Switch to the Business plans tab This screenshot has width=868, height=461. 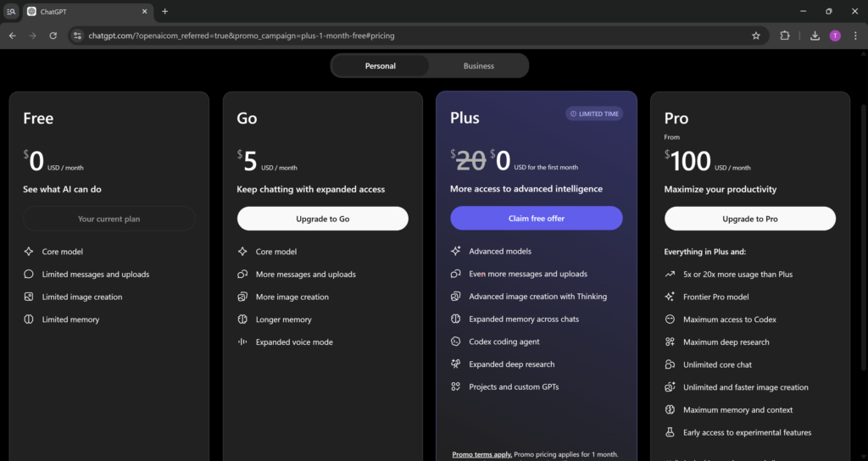tap(479, 66)
